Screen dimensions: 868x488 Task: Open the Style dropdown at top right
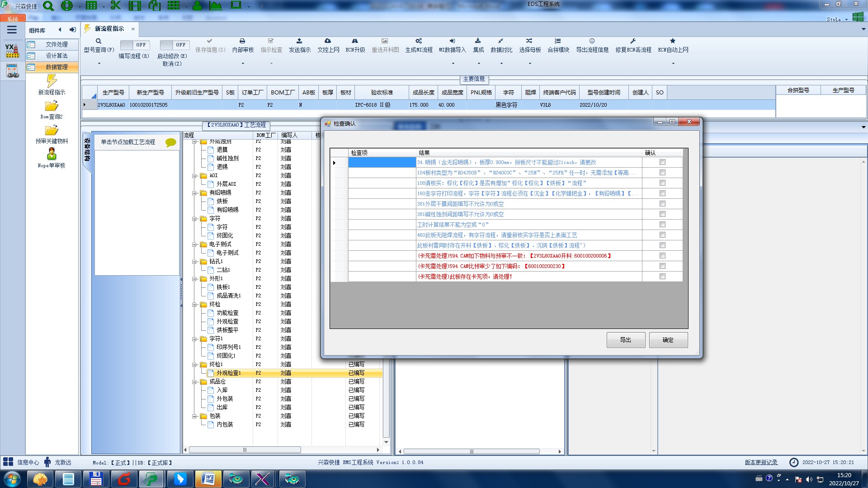pos(837,19)
